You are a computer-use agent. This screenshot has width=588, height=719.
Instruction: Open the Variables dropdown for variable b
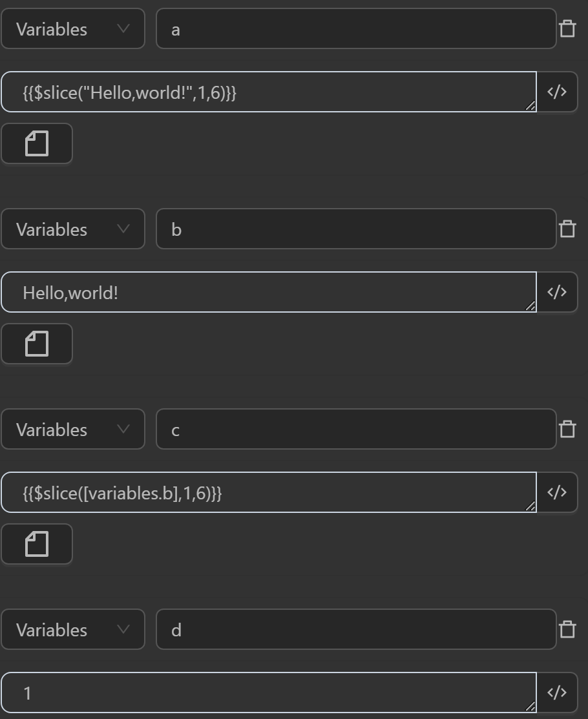73,229
